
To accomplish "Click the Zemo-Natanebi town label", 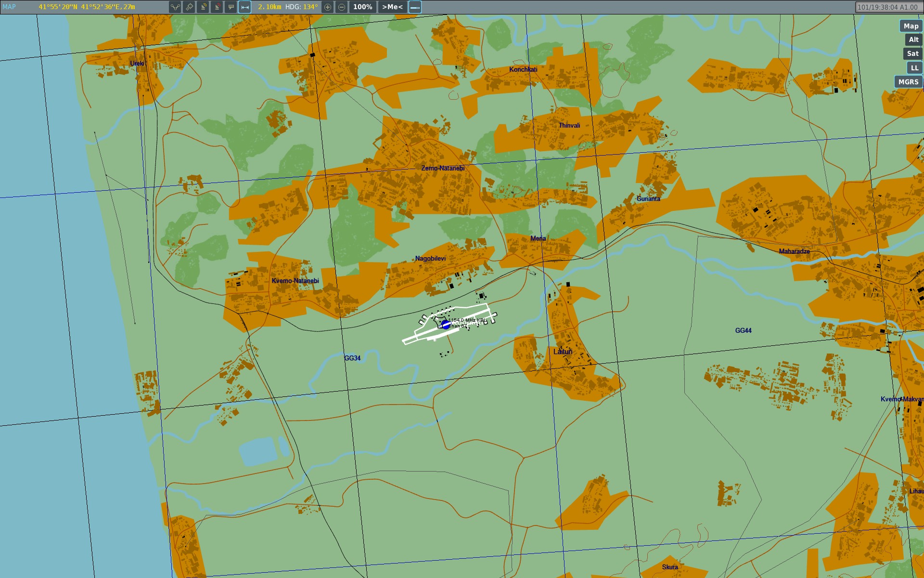I will 443,168.
